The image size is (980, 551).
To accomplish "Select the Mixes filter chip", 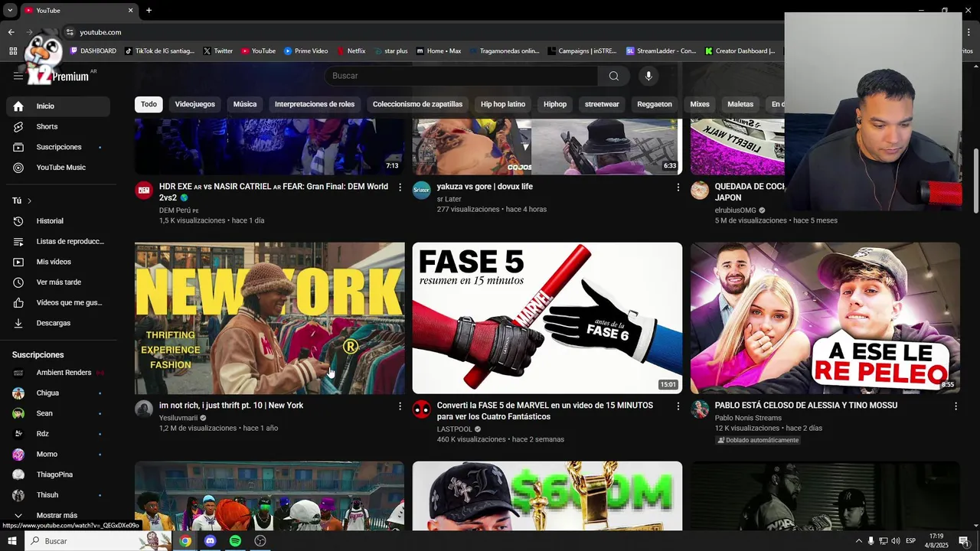I will tap(700, 104).
